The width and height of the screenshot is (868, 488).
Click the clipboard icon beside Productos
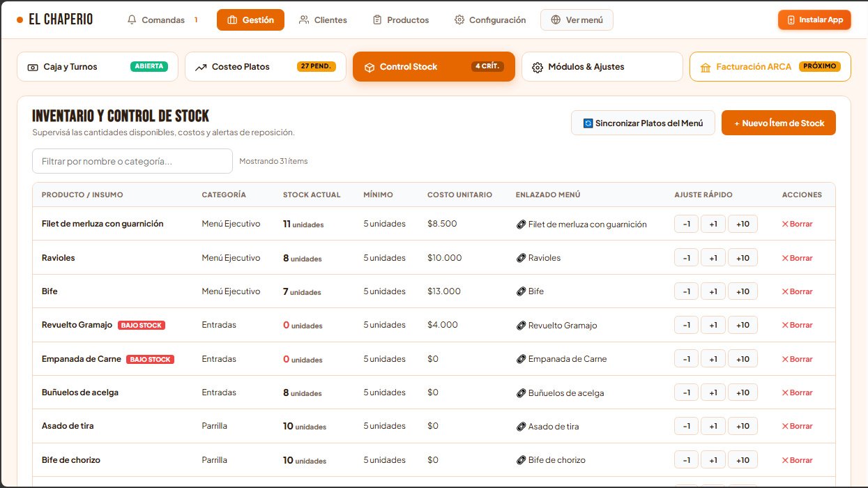(x=377, y=20)
